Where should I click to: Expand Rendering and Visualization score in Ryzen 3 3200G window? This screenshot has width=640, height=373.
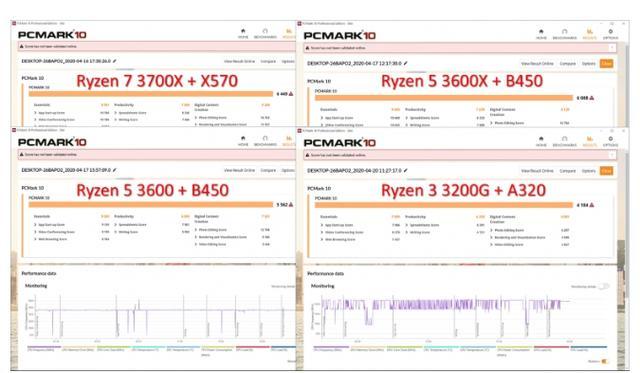[518, 237]
